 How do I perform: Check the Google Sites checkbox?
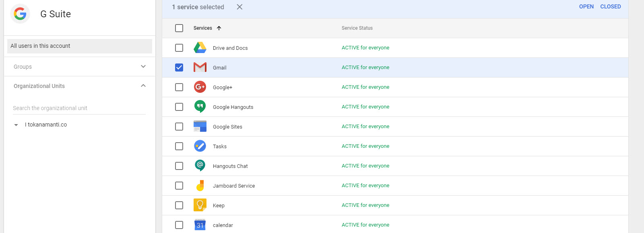tap(179, 127)
